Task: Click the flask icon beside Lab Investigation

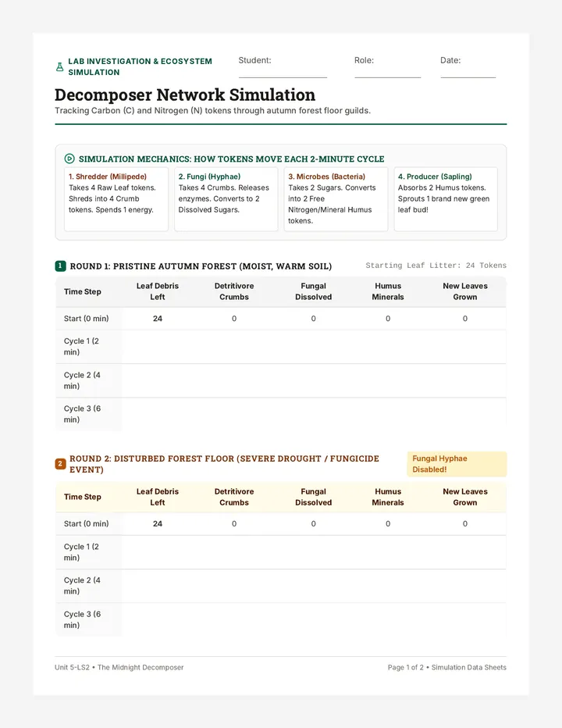Action: coord(60,67)
